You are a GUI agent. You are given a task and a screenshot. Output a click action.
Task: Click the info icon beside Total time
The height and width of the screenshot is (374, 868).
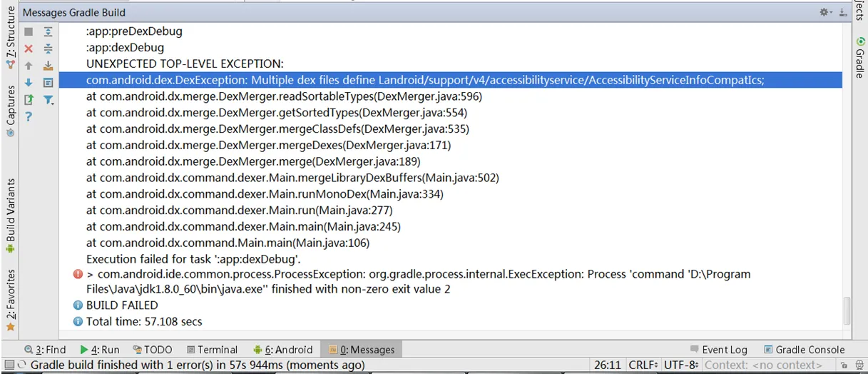click(x=78, y=322)
